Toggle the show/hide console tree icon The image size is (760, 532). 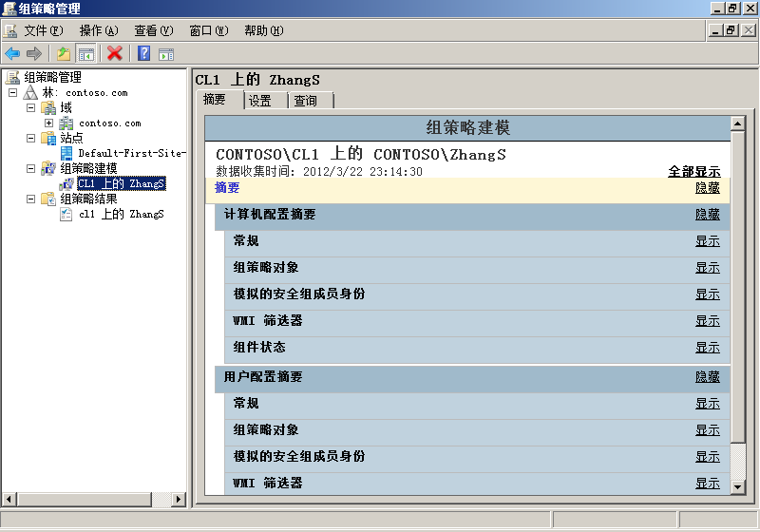[x=86, y=53]
